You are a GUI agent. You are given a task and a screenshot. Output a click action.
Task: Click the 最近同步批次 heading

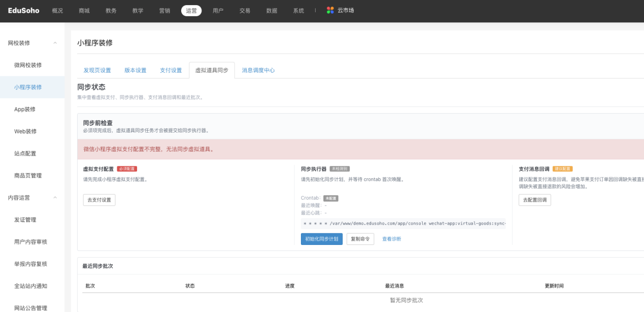pos(98,266)
